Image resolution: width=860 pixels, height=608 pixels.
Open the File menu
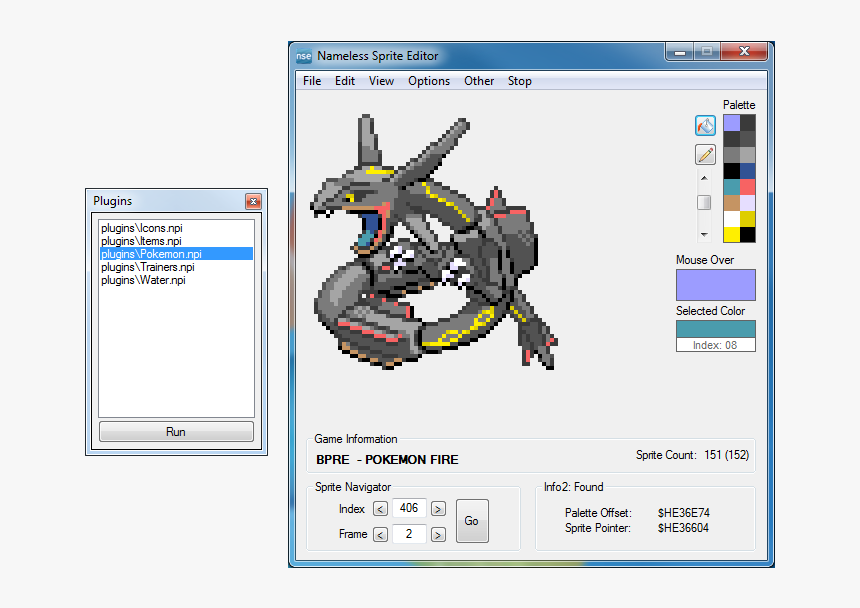[x=312, y=81]
